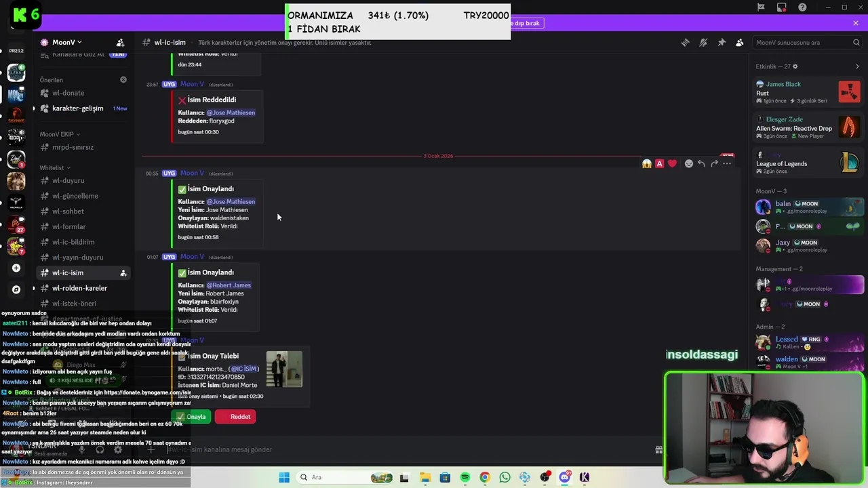The width and height of the screenshot is (868, 488).
Task: Open the wl-sohbet channel
Action: coord(68,211)
